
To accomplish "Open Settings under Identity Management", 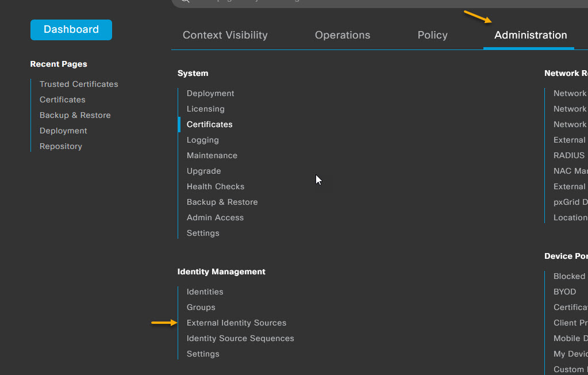I will tap(203, 354).
